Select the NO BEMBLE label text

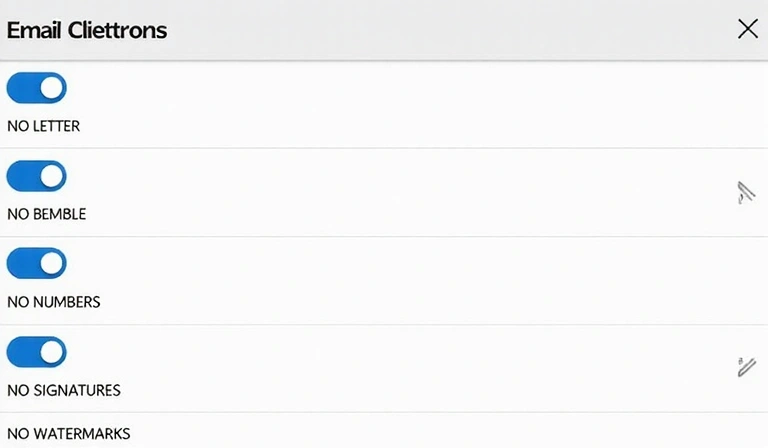tap(47, 214)
